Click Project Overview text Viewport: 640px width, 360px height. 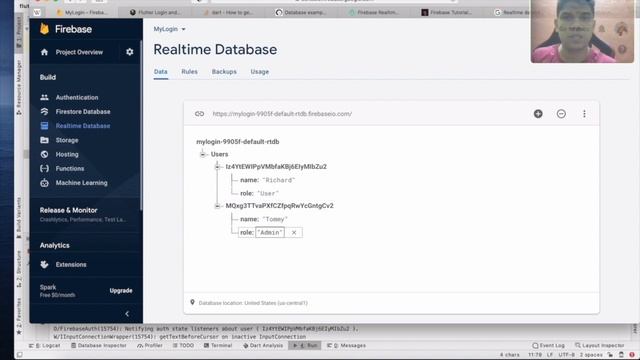[79, 52]
